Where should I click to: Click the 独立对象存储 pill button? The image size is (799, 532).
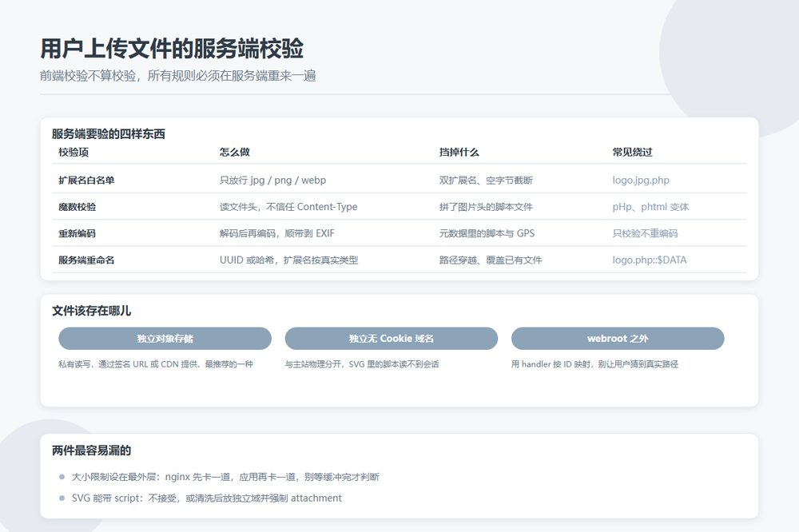click(x=165, y=339)
